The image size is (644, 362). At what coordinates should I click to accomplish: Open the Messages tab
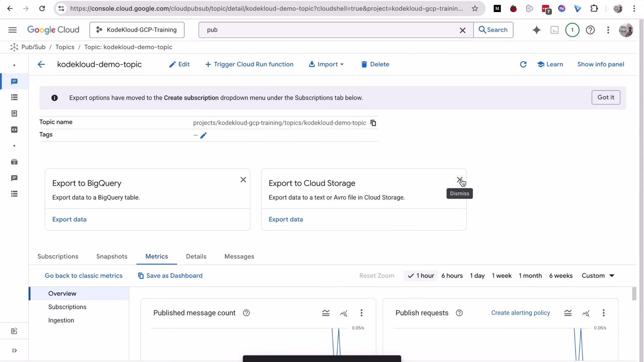(239, 256)
